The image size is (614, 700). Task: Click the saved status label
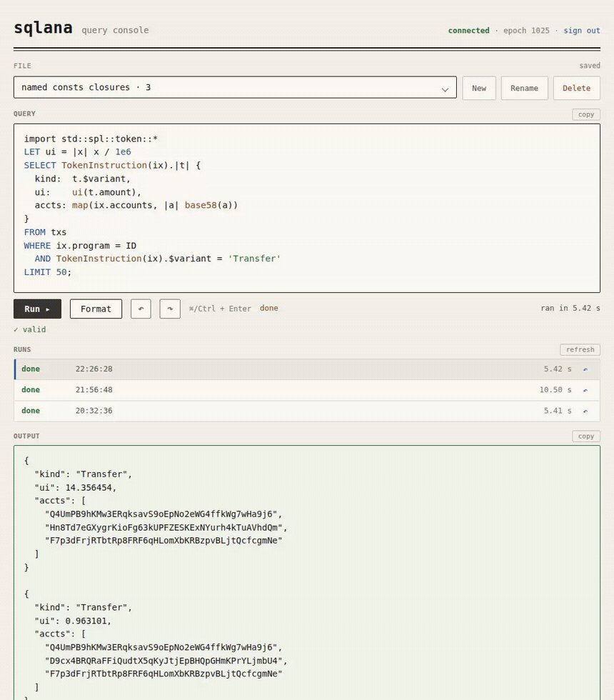(590, 66)
